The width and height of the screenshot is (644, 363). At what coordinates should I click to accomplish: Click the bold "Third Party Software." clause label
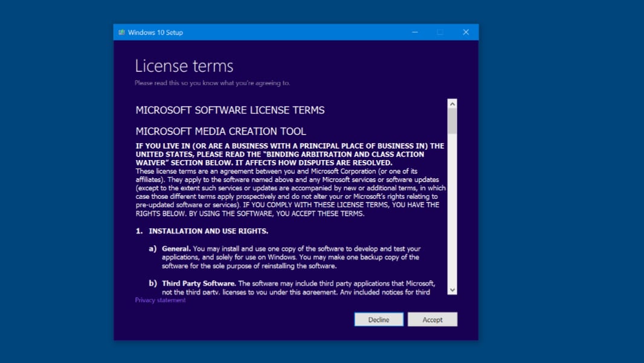point(199,283)
